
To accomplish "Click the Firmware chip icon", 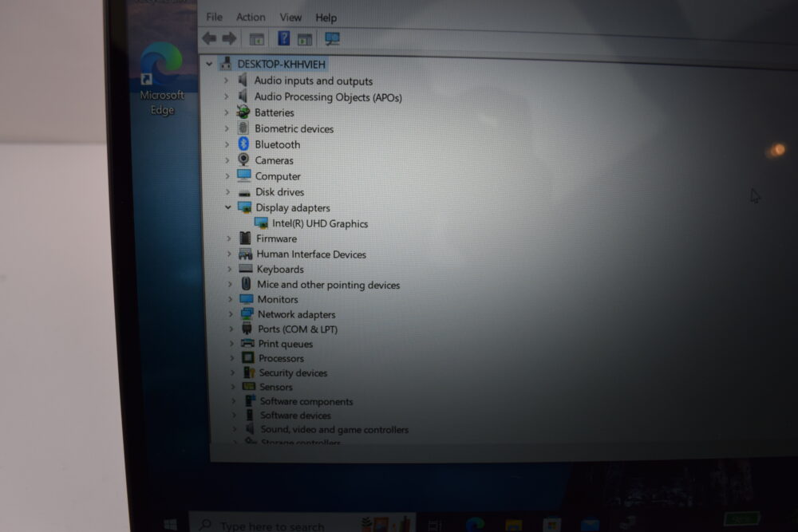I will [245, 238].
